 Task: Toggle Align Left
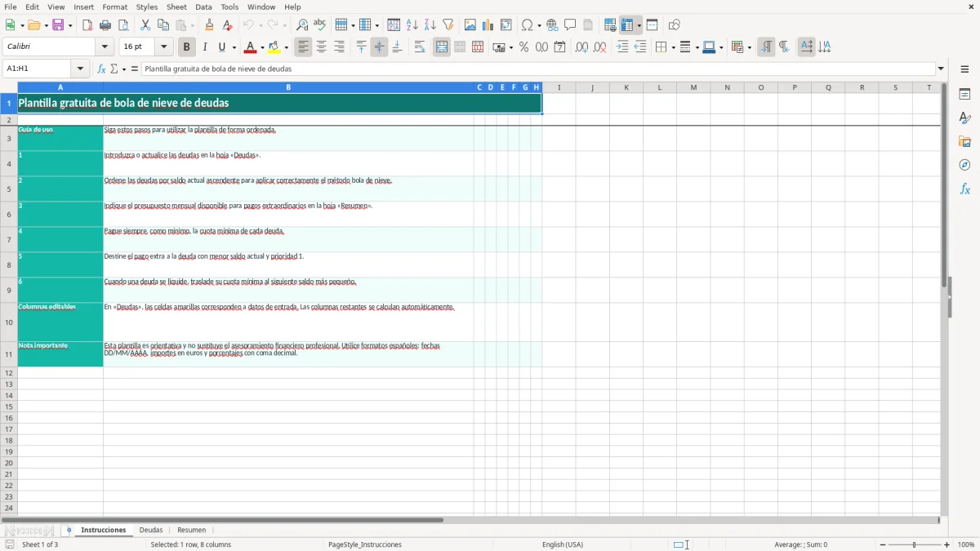303,47
